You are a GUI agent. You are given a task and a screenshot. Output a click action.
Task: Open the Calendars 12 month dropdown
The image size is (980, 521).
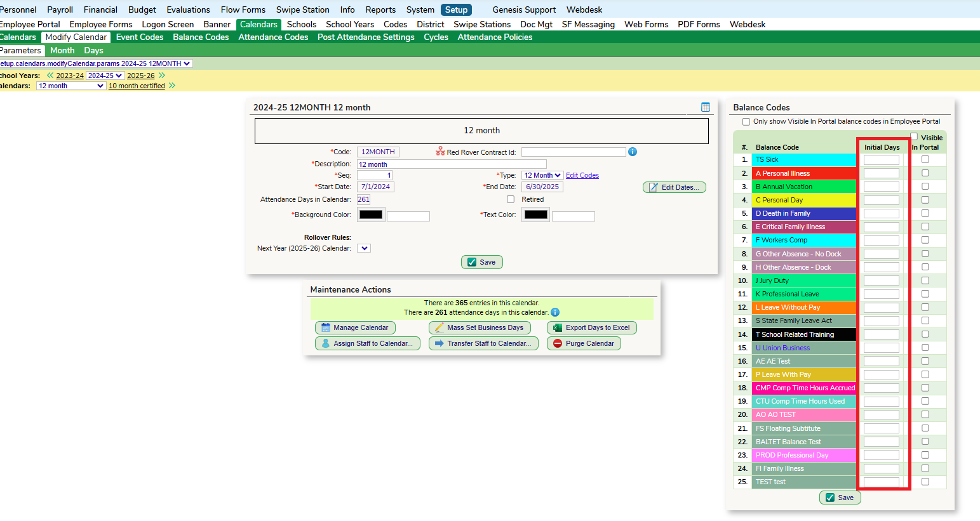[70, 86]
